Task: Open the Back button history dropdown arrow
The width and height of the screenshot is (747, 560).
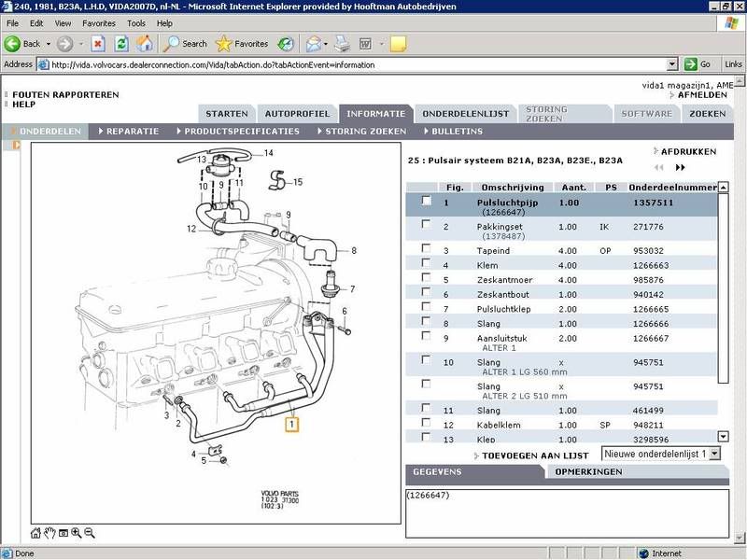Action: (49, 44)
